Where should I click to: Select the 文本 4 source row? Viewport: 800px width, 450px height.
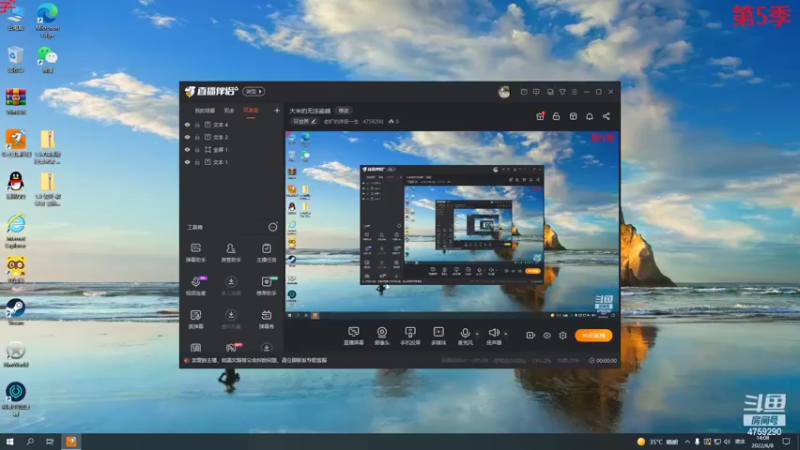click(x=232, y=124)
